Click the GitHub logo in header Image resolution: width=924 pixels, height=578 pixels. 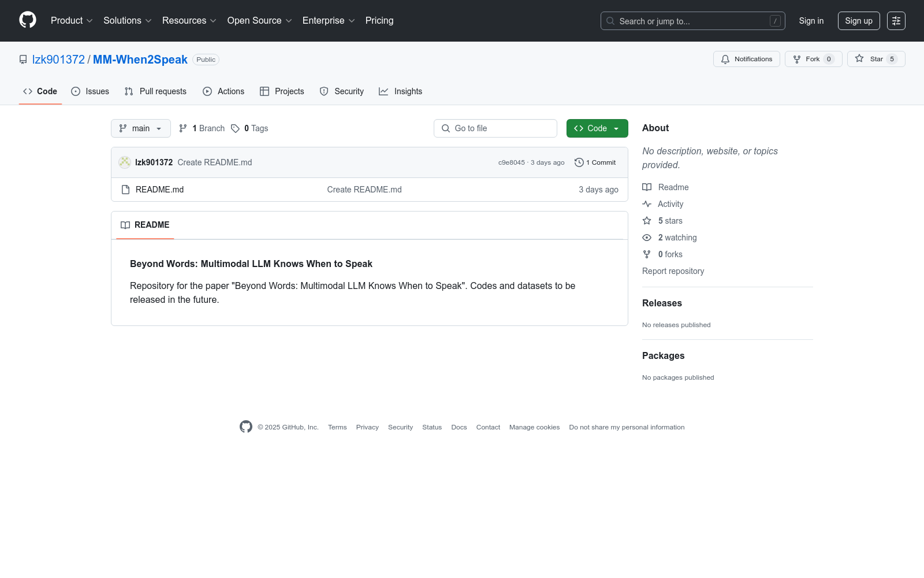coord(28,20)
